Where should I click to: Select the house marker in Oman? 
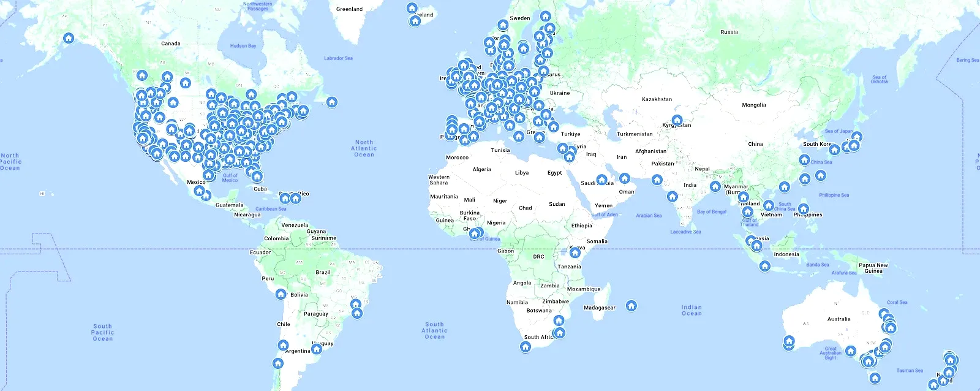click(x=625, y=178)
